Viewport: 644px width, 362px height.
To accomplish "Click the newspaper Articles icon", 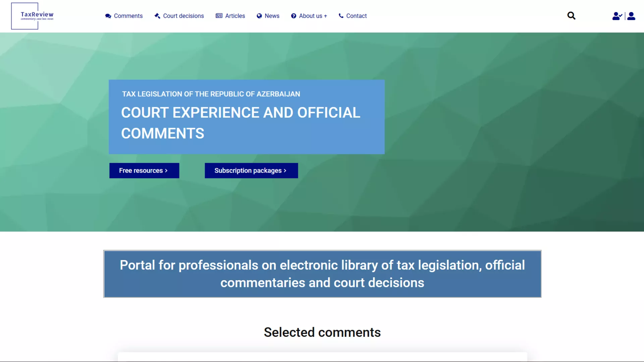I will click(219, 16).
